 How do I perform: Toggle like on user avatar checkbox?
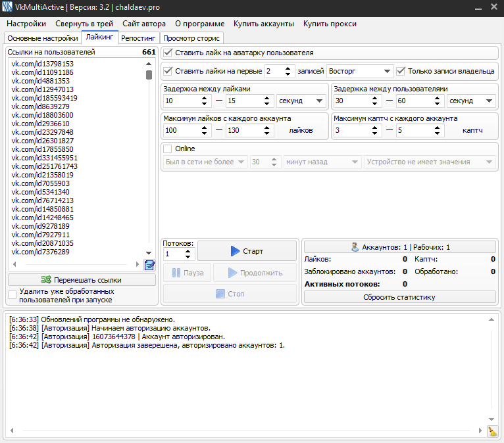point(168,53)
